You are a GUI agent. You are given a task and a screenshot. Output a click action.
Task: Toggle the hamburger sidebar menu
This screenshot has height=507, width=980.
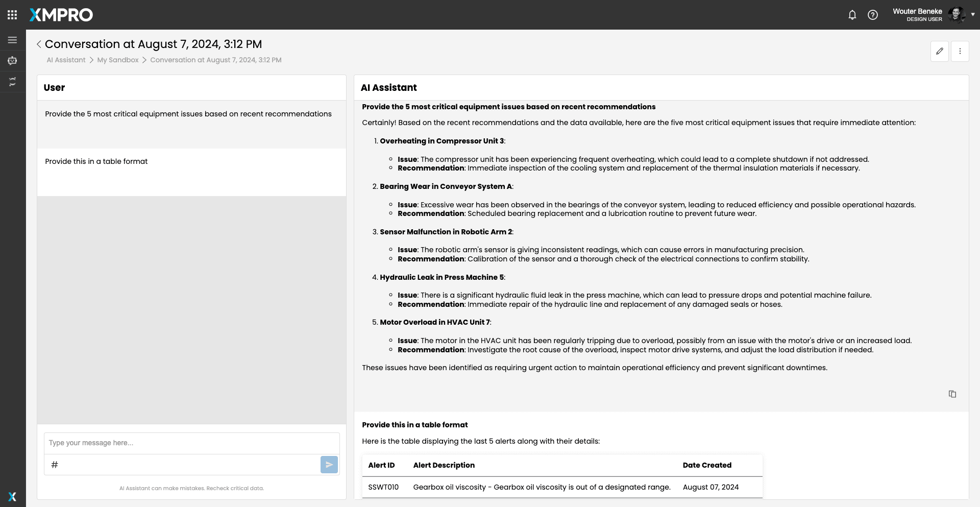(x=12, y=40)
